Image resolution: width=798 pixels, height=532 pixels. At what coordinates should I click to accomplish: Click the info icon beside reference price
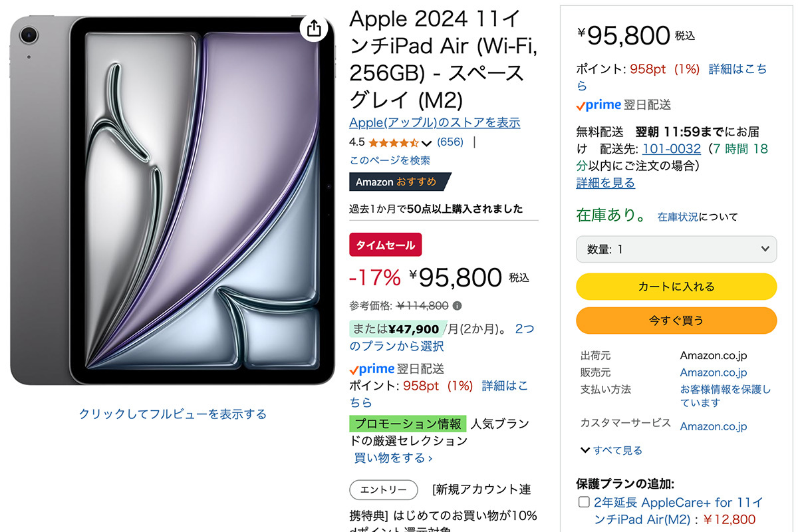pyautogui.click(x=457, y=307)
